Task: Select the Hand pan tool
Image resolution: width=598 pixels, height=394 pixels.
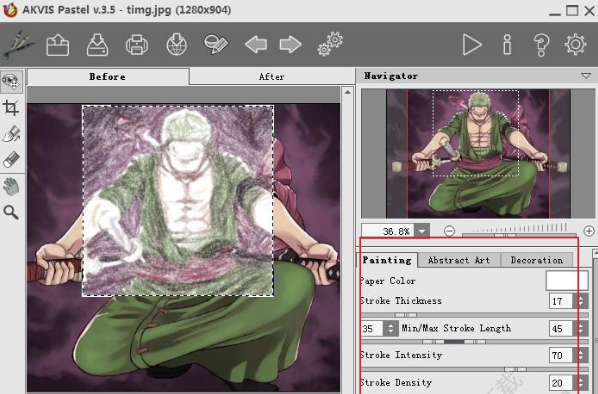Action: pyautogui.click(x=11, y=187)
